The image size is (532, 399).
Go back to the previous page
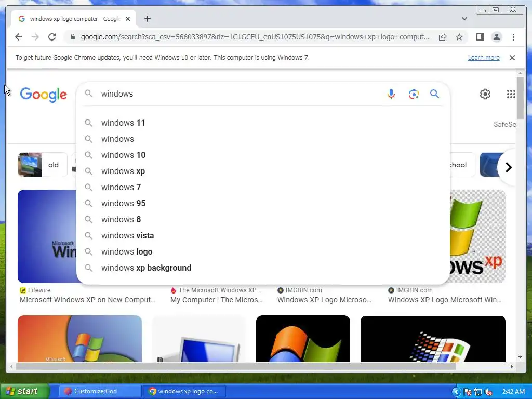(x=19, y=37)
